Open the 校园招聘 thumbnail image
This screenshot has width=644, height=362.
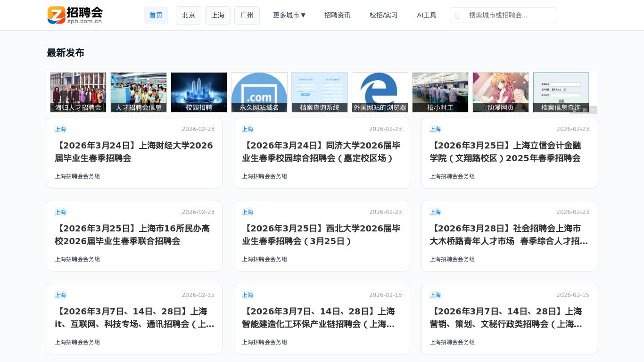tap(198, 92)
